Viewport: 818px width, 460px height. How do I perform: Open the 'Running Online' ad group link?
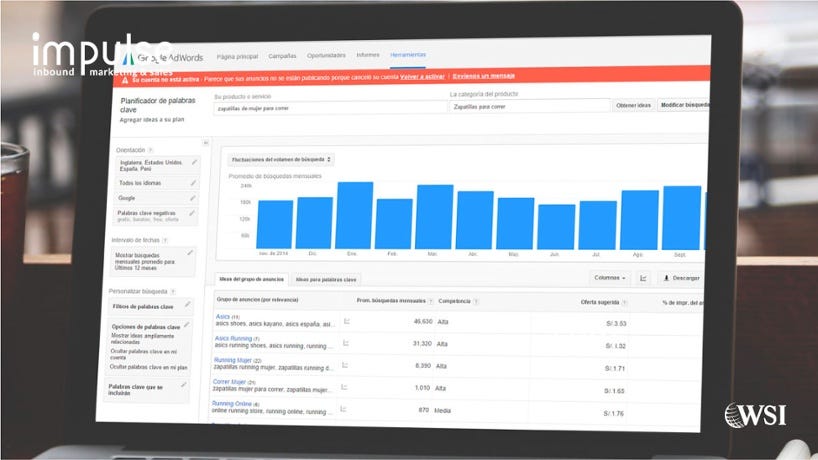click(x=232, y=404)
